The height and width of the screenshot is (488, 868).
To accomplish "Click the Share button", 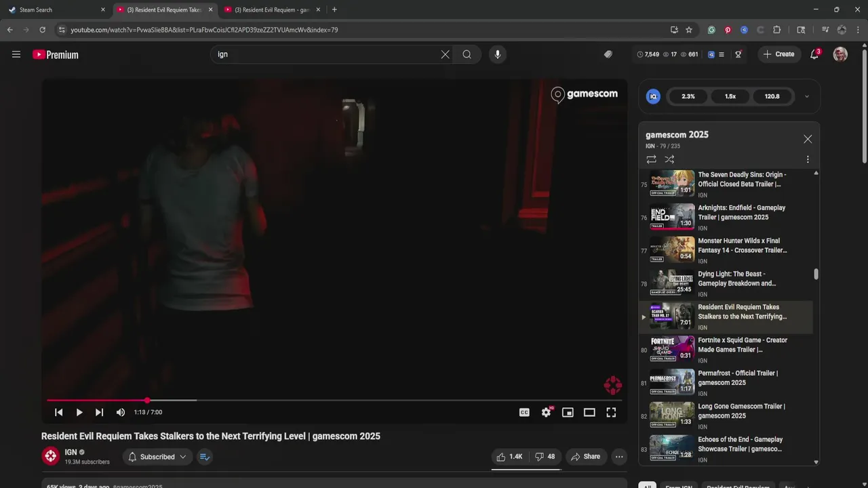I will 586,457.
